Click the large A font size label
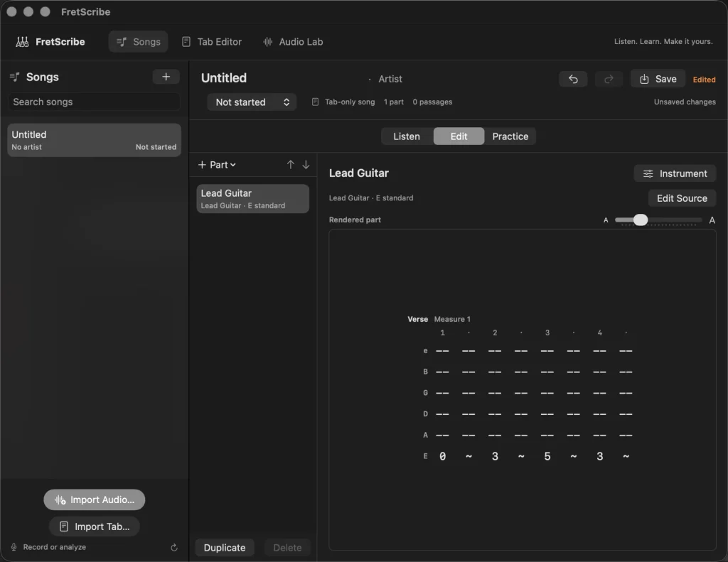The image size is (728, 562). pyautogui.click(x=712, y=220)
